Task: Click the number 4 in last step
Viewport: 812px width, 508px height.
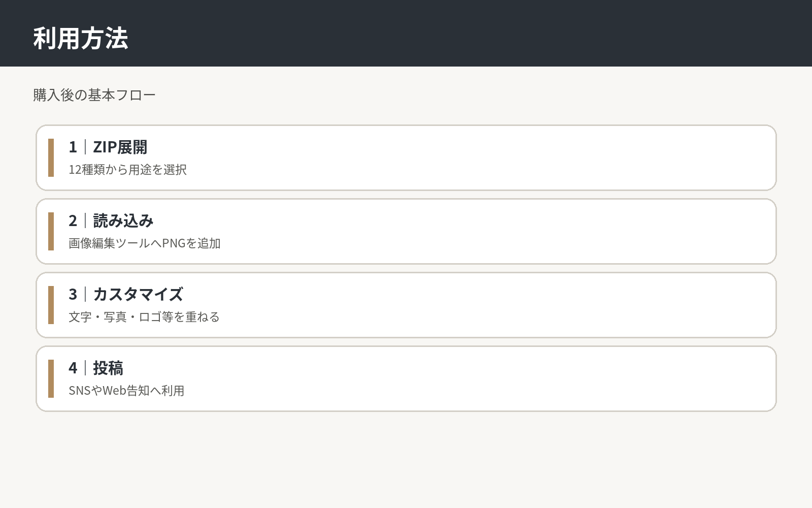Action: pyautogui.click(x=73, y=368)
